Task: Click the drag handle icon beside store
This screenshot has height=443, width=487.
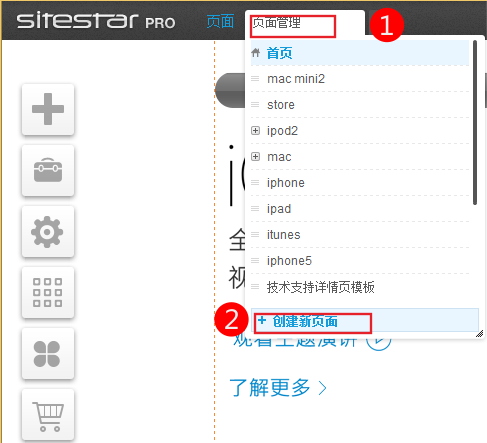Action: (x=255, y=105)
